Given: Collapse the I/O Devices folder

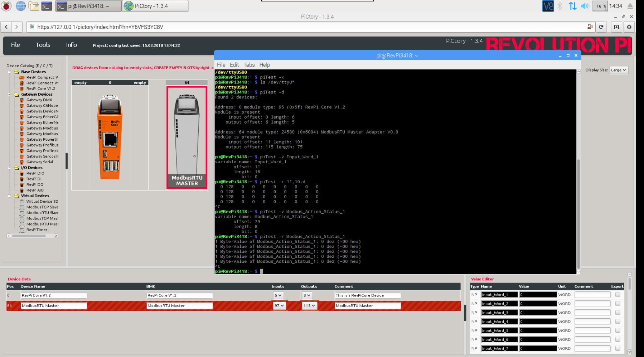Looking at the screenshot, I should (x=10, y=168).
